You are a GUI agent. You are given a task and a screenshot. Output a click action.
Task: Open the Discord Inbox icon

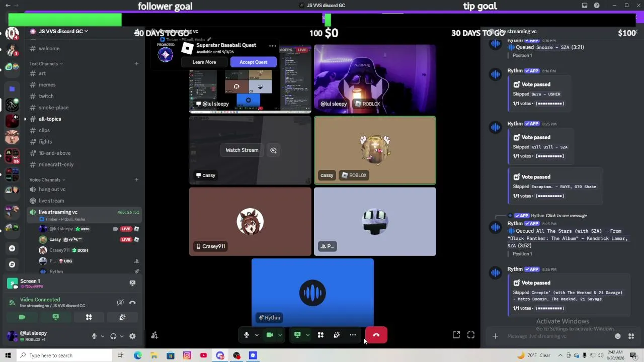pyautogui.click(x=585, y=6)
